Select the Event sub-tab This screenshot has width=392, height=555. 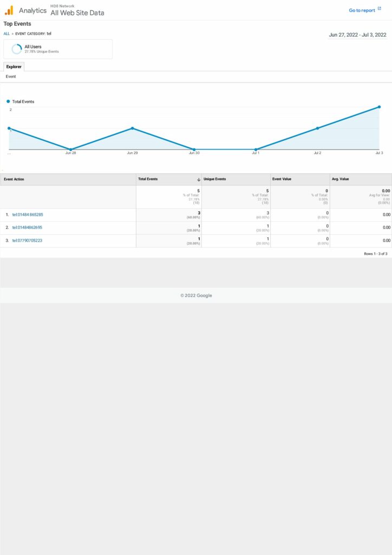11,77
